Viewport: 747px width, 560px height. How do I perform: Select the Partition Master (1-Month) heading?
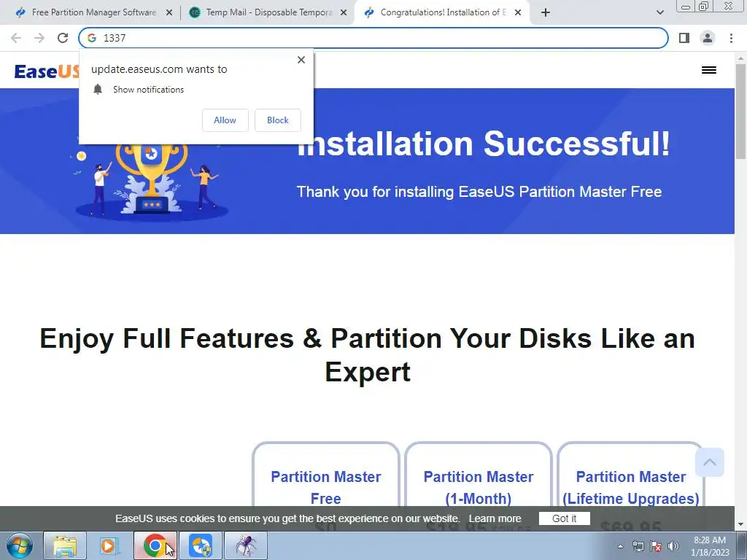479,487
